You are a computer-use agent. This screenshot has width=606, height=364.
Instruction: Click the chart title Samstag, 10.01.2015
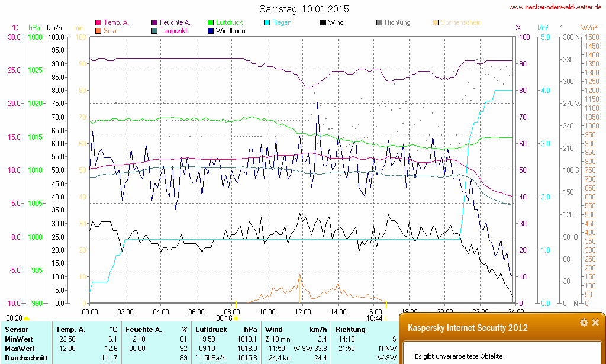(304, 9)
